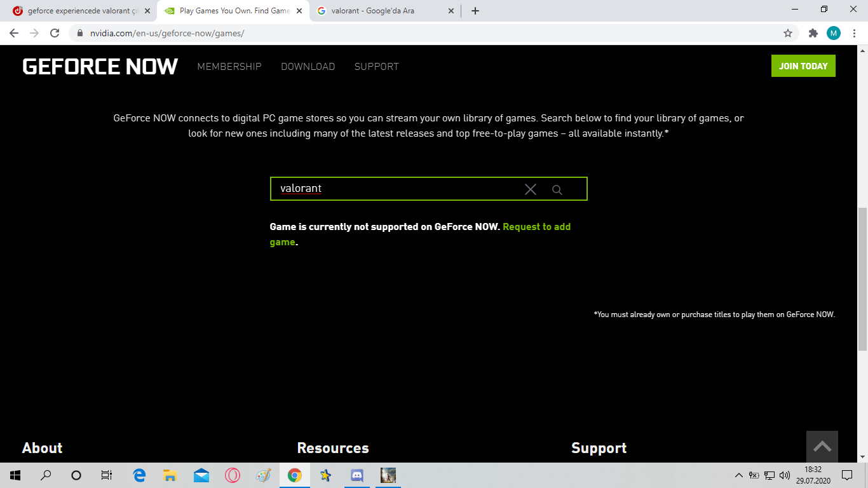Show hidden system tray icons
The width and height of the screenshot is (868, 488).
pos(738,475)
